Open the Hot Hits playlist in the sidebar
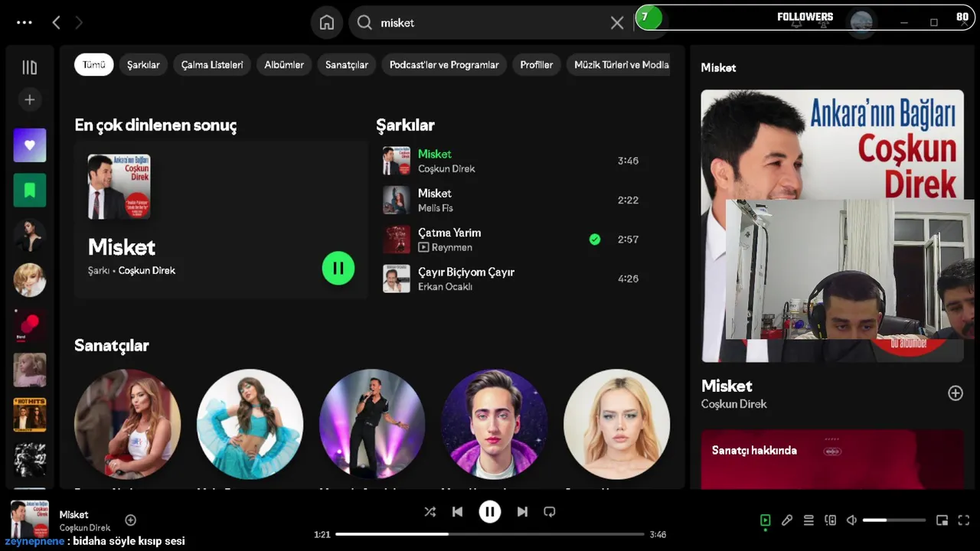The width and height of the screenshot is (980, 551). pos(30,415)
